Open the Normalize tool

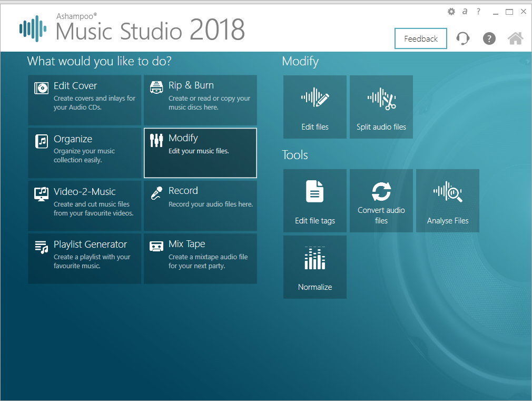[314, 267]
